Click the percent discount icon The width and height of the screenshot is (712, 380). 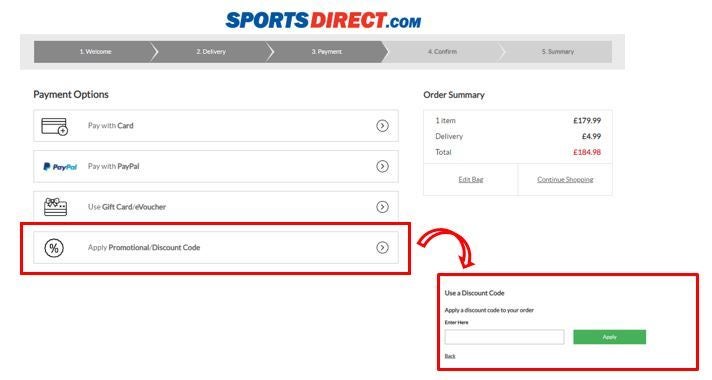coord(54,248)
